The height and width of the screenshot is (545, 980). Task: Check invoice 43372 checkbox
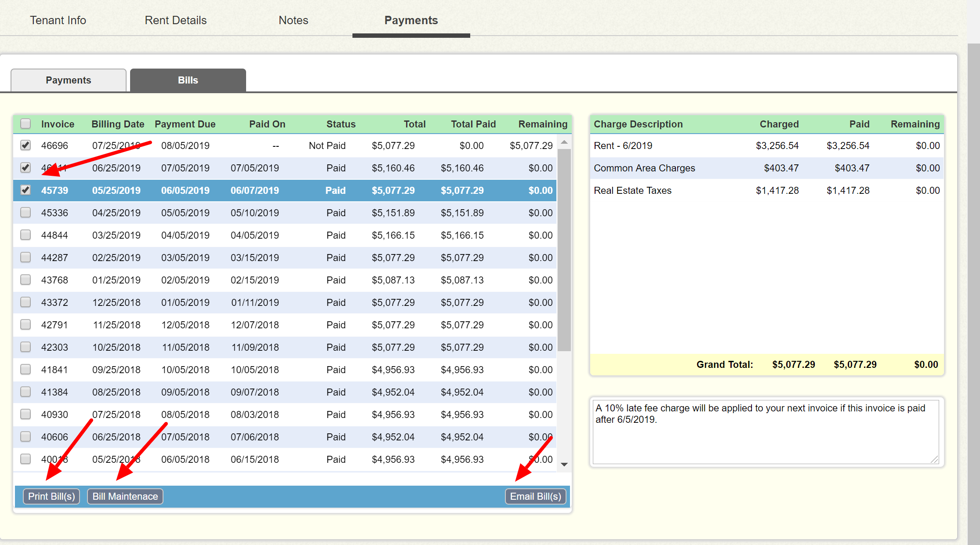point(25,302)
